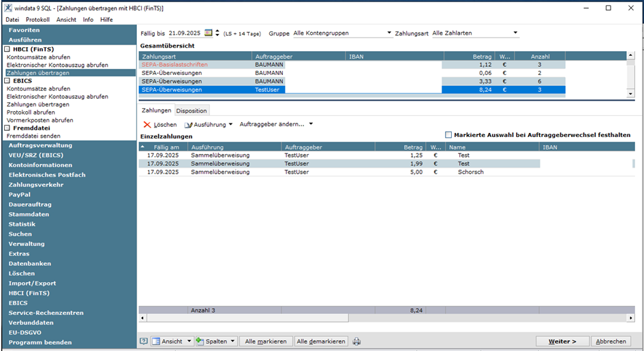Screen dimensions: 644x351
Task: Open the calendar picker next to the Fällig bis date
Action: [209, 33]
